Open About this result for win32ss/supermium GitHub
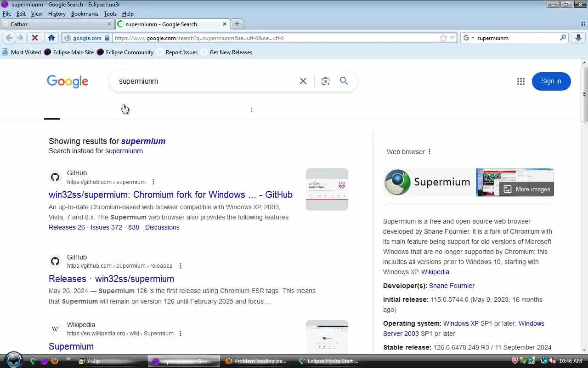This screenshot has height=368, width=588. click(x=153, y=182)
